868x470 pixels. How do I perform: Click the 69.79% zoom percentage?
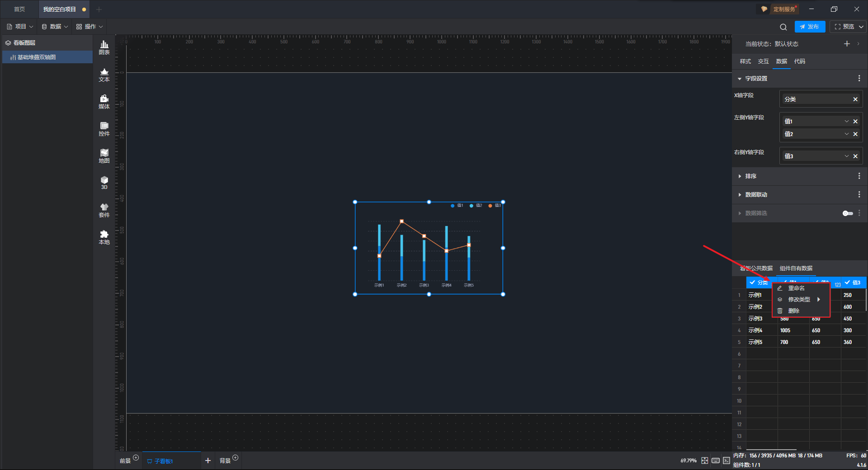[689, 461]
